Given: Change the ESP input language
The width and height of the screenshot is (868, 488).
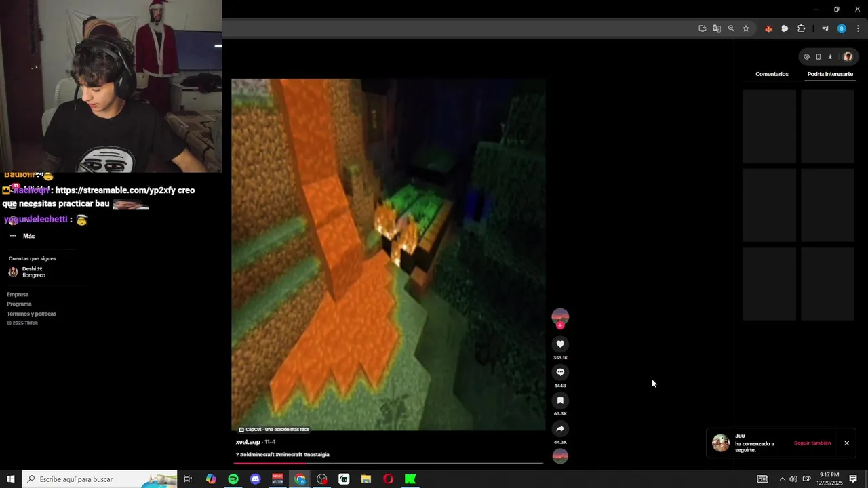Looking at the screenshot, I should [x=806, y=479].
